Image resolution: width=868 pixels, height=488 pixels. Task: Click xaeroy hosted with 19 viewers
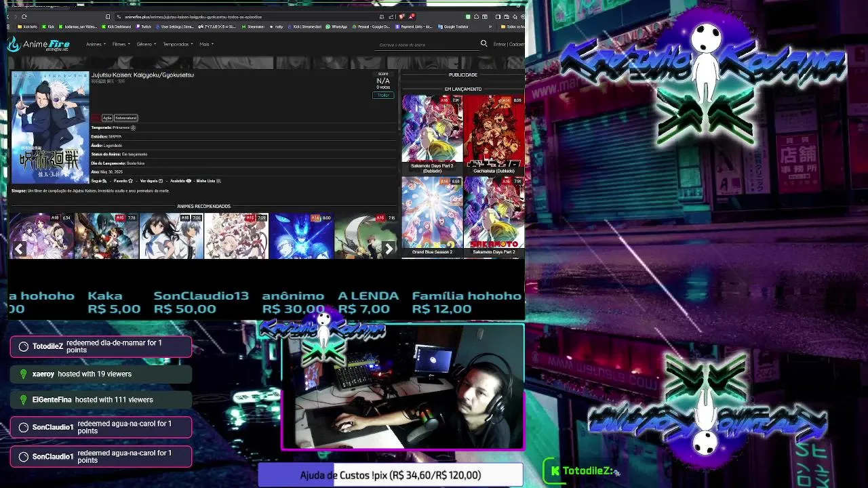(101, 373)
